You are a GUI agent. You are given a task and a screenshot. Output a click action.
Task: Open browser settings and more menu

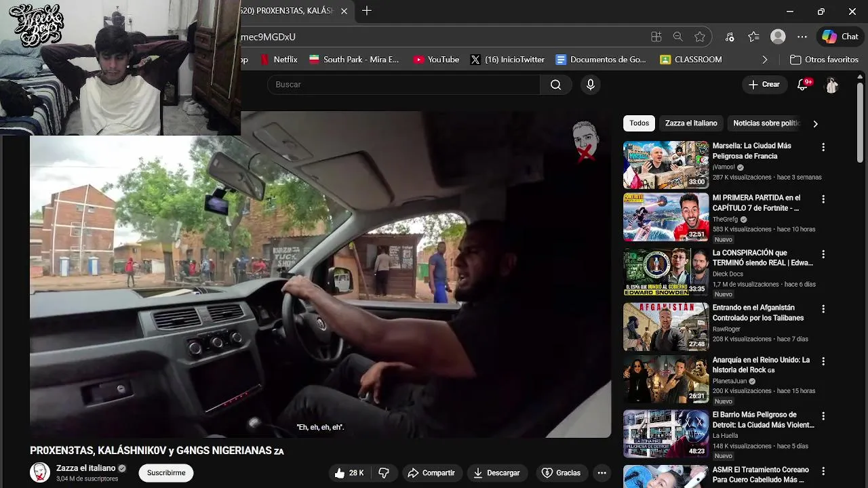pyautogui.click(x=802, y=37)
